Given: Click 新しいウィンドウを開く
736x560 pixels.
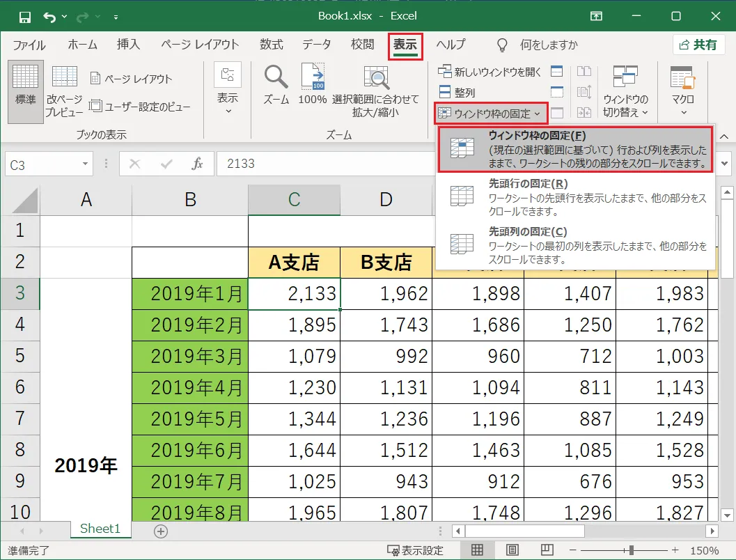Looking at the screenshot, I should (x=490, y=72).
